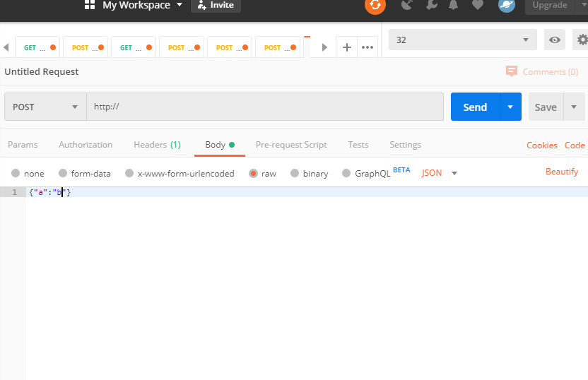Select the none body type radio
This screenshot has width=588, height=380.
click(x=16, y=173)
